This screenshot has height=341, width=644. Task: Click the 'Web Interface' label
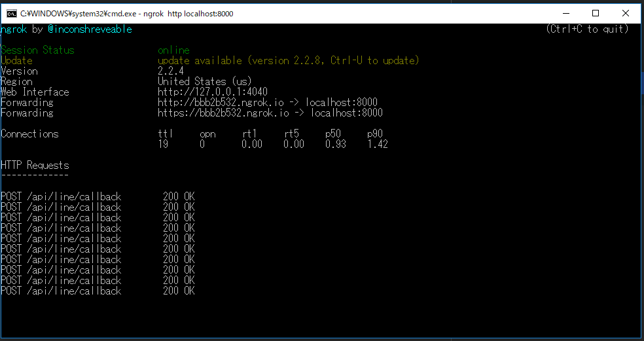click(x=35, y=92)
